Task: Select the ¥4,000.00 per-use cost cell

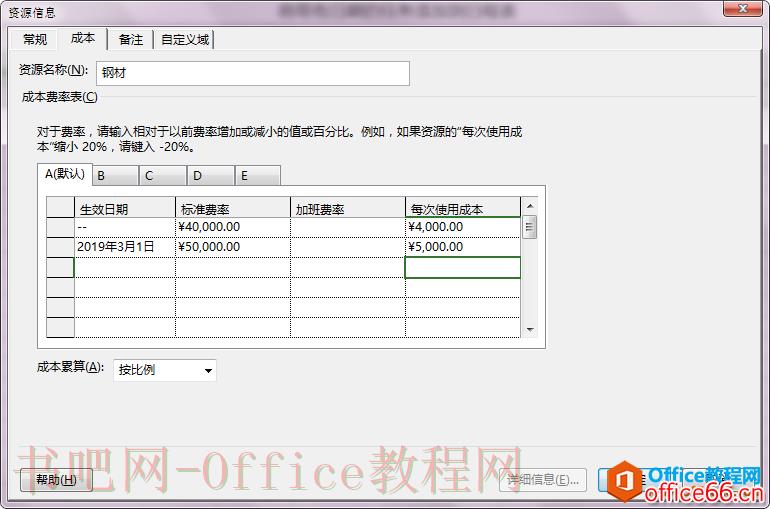Action: (463, 227)
